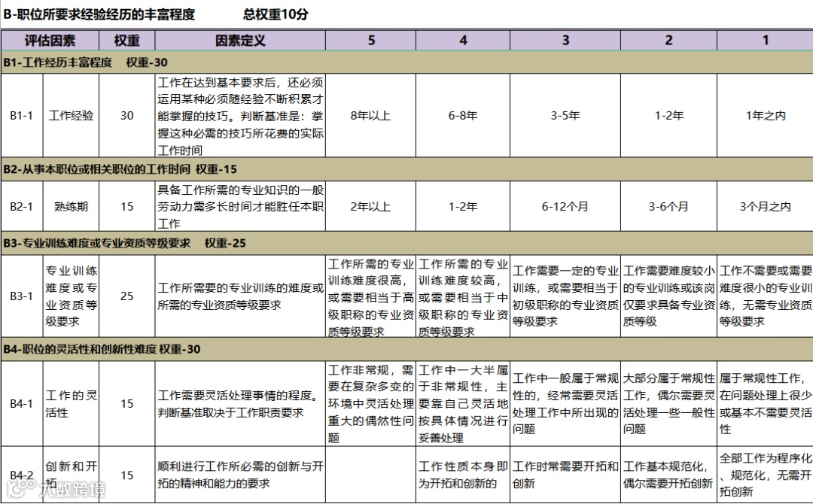Click section row 'B2-从事本职位或相关职位的工作时间'
The height and width of the screenshot is (504, 813).
click(407, 169)
